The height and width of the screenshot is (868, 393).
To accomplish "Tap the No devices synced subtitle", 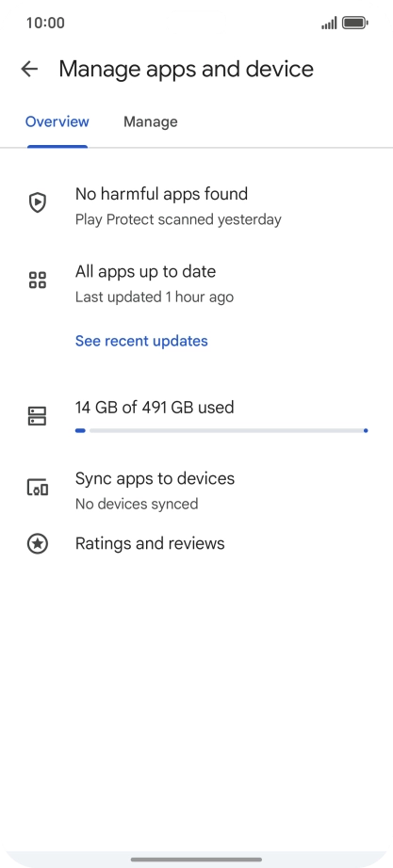I will click(x=137, y=505).
